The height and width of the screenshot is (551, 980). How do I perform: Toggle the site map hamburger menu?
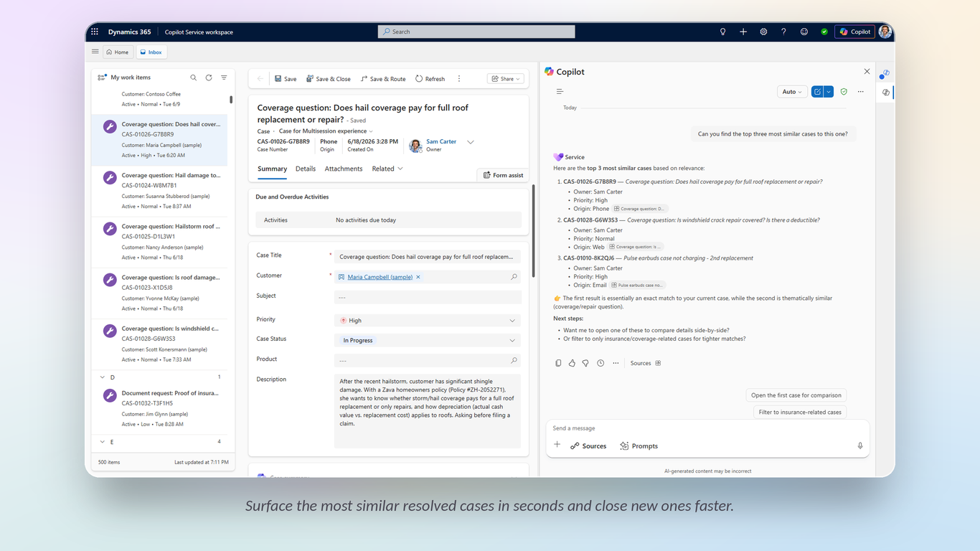95,52
